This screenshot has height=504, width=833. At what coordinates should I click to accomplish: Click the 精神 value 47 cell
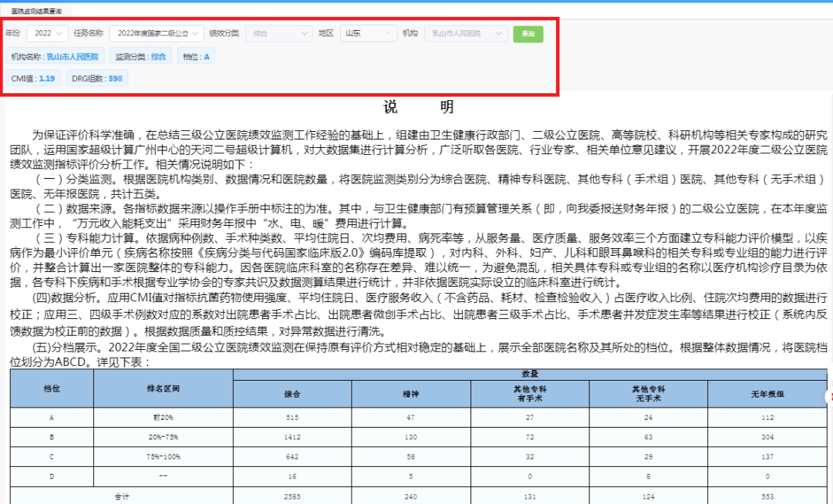click(410, 418)
